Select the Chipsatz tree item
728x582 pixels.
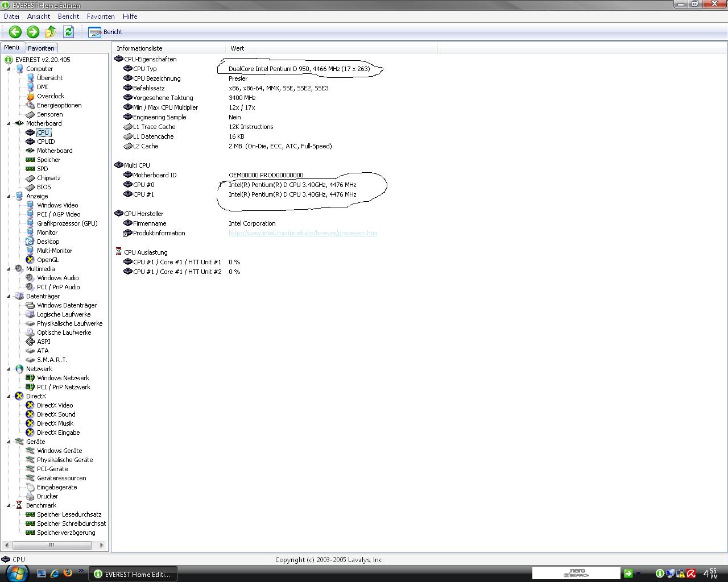pos(43,178)
